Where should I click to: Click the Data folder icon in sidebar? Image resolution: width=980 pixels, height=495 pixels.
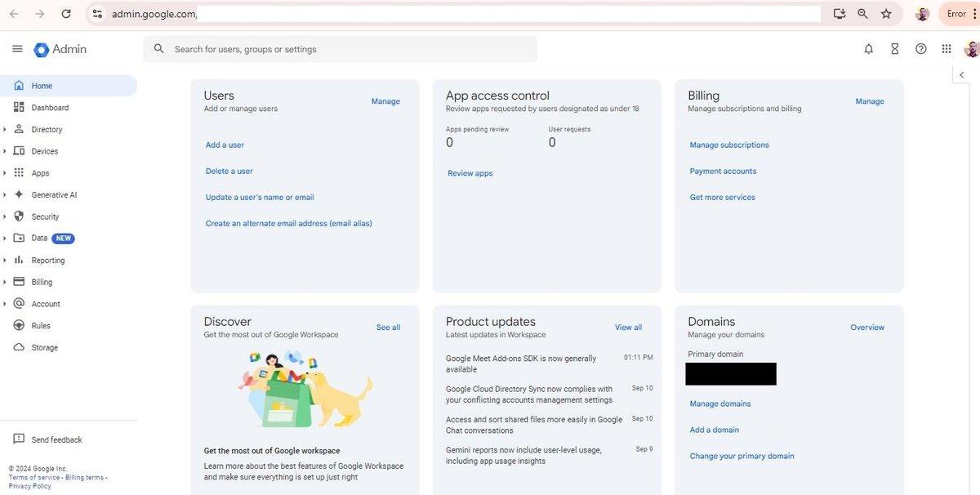pos(19,238)
